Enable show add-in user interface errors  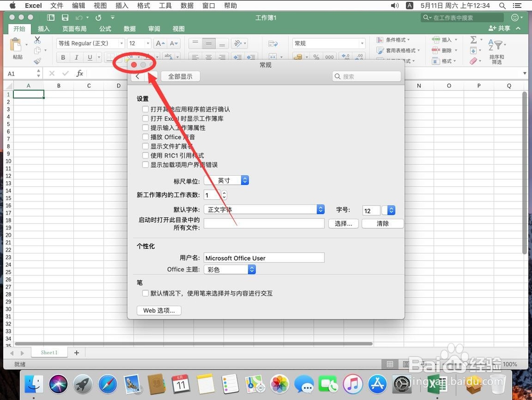(145, 165)
